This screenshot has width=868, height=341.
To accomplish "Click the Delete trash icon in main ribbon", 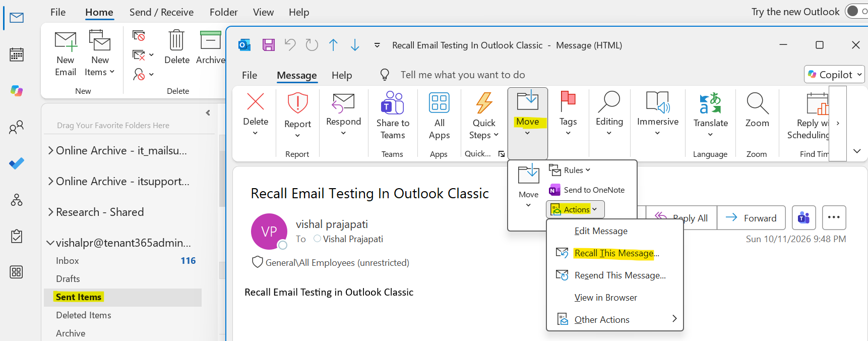I will tap(177, 47).
